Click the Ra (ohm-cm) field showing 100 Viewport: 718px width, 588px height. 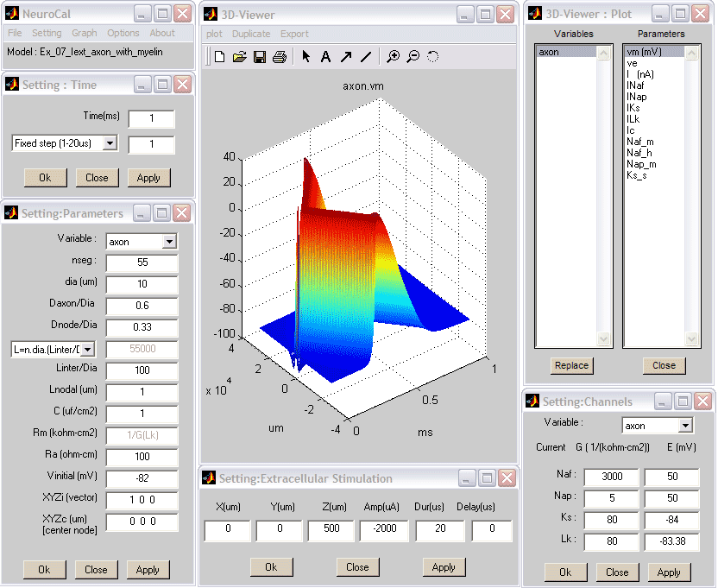tap(142, 457)
